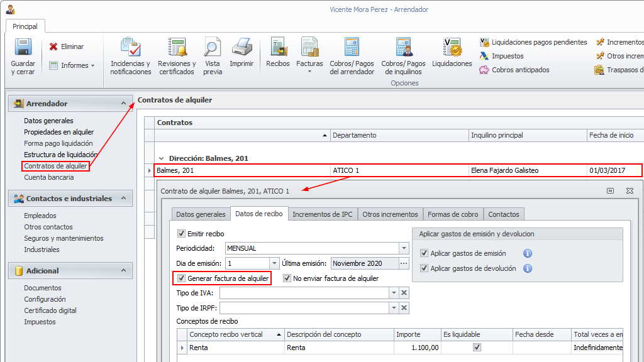
Task: Switch to Otros incrementos tab
Action: [x=390, y=214]
